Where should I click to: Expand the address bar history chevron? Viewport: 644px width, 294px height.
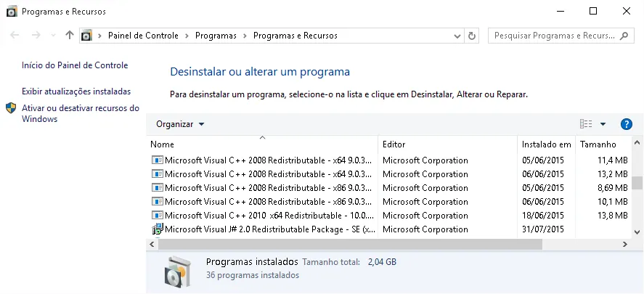click(x=457, y=36)
